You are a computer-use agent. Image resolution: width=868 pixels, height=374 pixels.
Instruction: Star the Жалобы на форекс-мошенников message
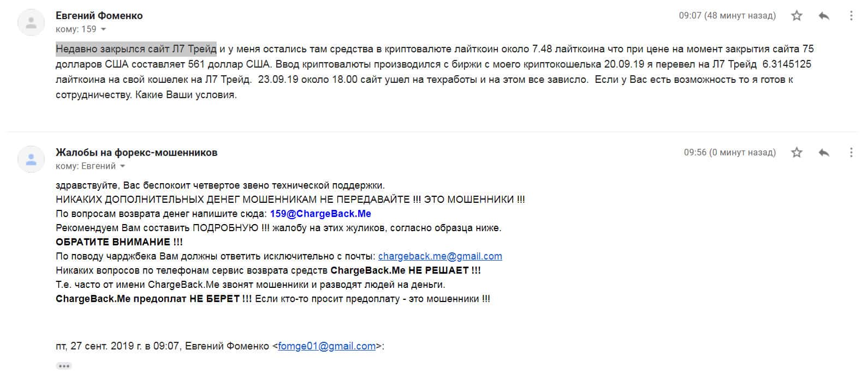click(796, 153)
